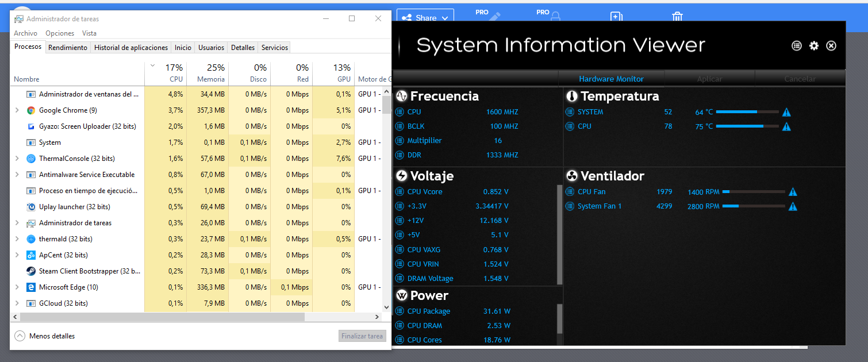Expand the ApCent process group
The image size is (868, 362).
tap(17, 255)
